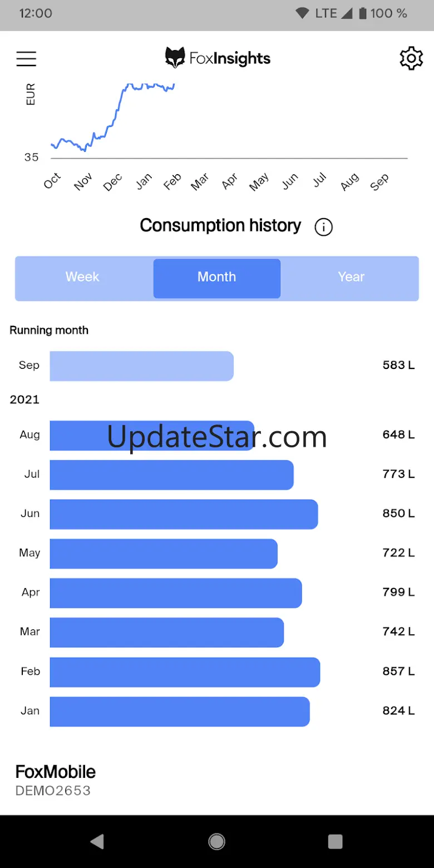The height and width of the screenshot is (868, 434).
Task: Switch to the Year tab
Action: tap(351, 277)
